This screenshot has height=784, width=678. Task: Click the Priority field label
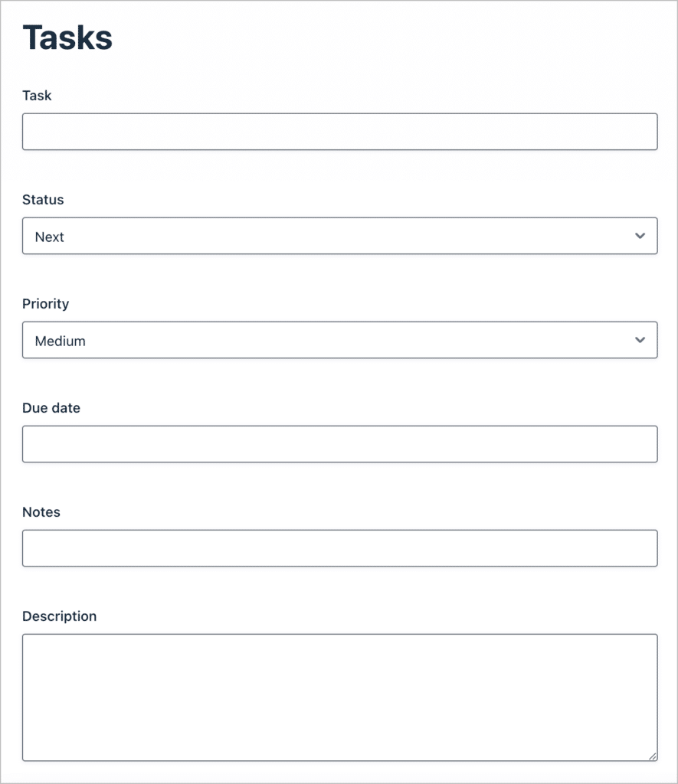click(45, 304)
